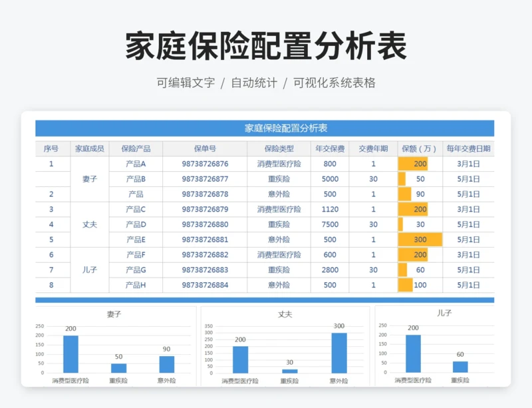
Task: Click the blue table title banner 家庭保险配置分析表
Action: point(265,128)
